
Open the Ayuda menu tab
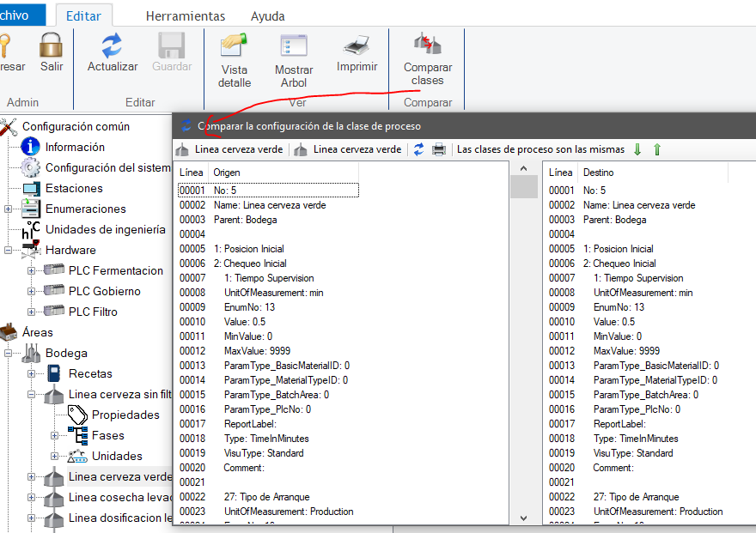click(x=267, y=16)
